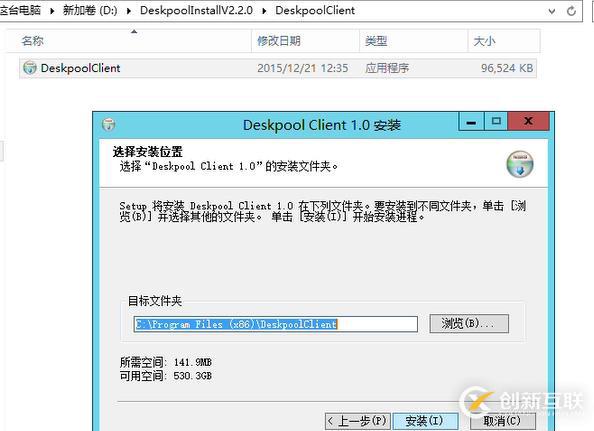Expand arrow after 新加卷 (D:) breadcrumb
Screen dimensions: 594x431
point(129,11)
